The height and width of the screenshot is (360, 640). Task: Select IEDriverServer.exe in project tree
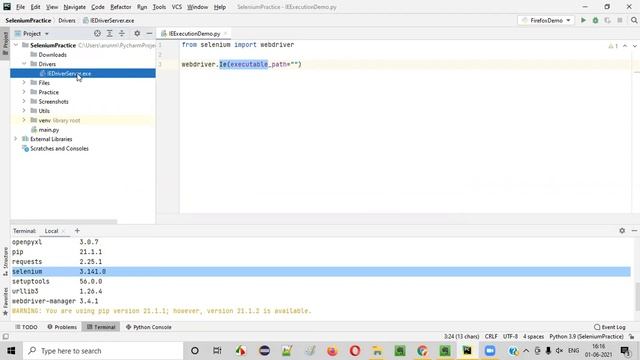coord(69,73)
